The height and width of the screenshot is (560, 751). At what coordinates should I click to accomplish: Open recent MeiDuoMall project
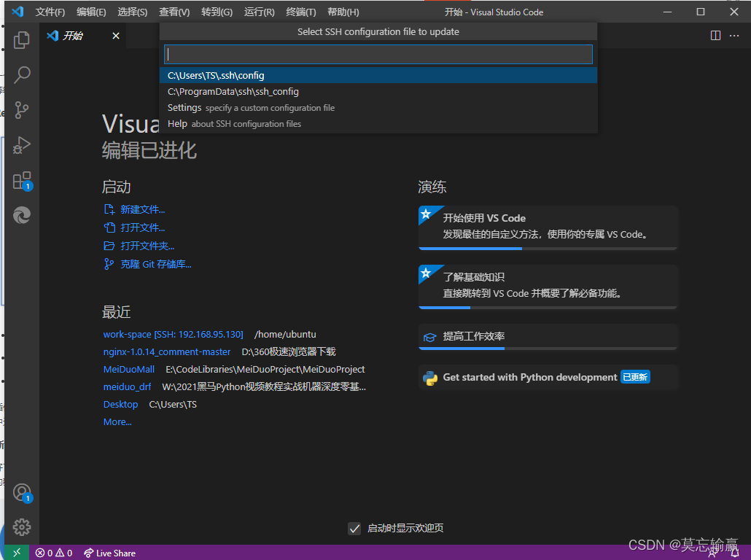129,370
